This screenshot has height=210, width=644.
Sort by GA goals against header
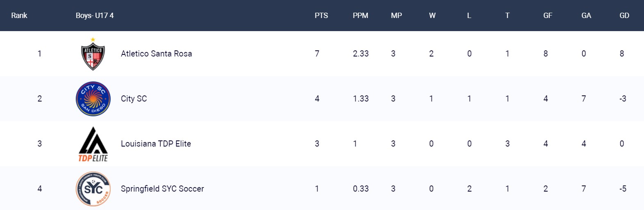(586, 16)
